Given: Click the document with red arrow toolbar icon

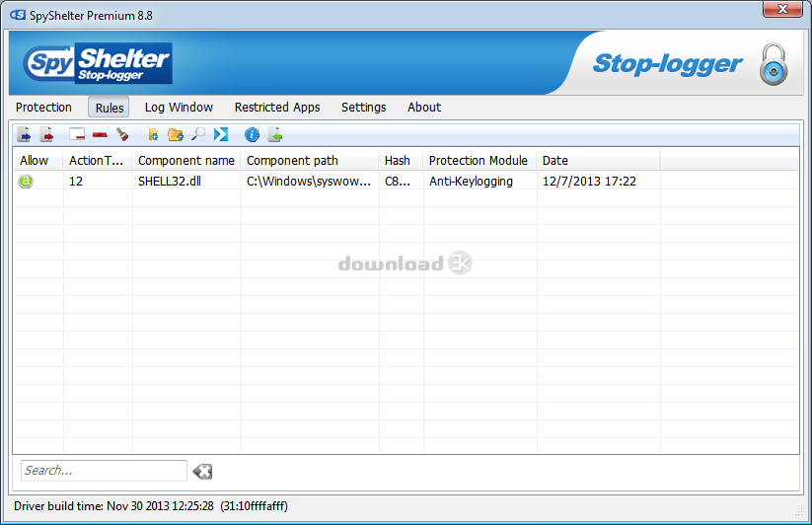Looking at the screenshot, I should [x=46, y=134].
